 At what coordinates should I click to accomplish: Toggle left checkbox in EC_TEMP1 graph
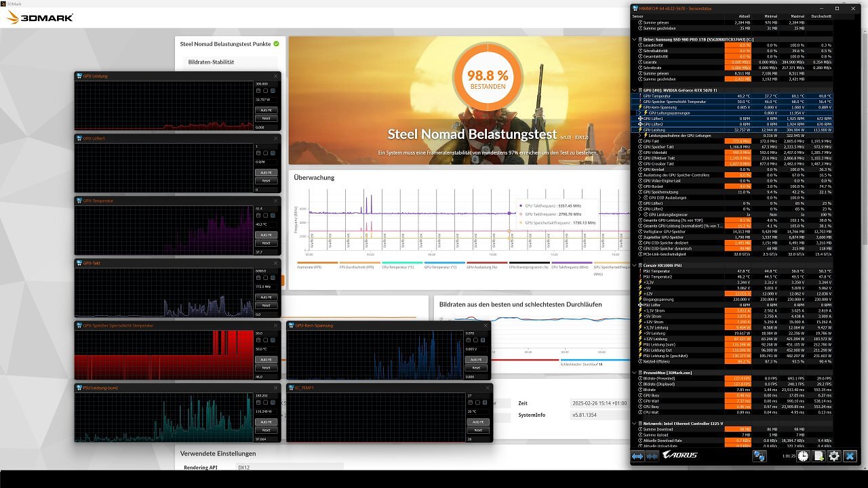(x=470, y=402)
